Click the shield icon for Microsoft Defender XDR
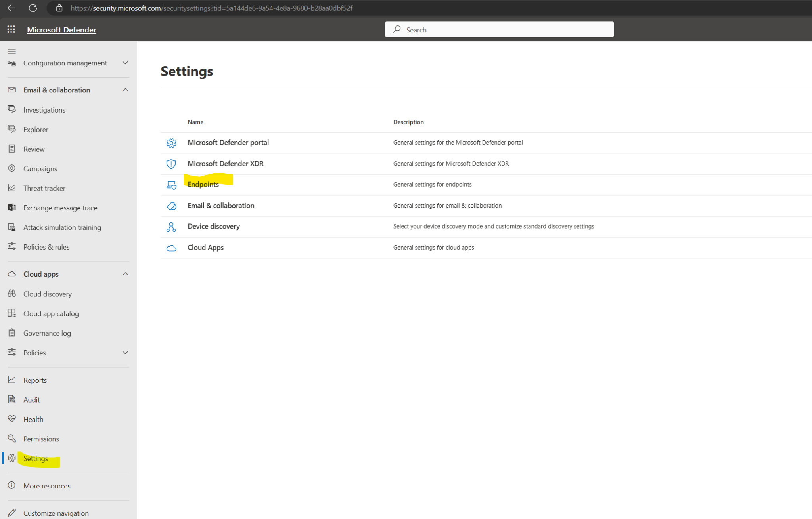Screen dimensions: 812x519 tap(171, 164)
